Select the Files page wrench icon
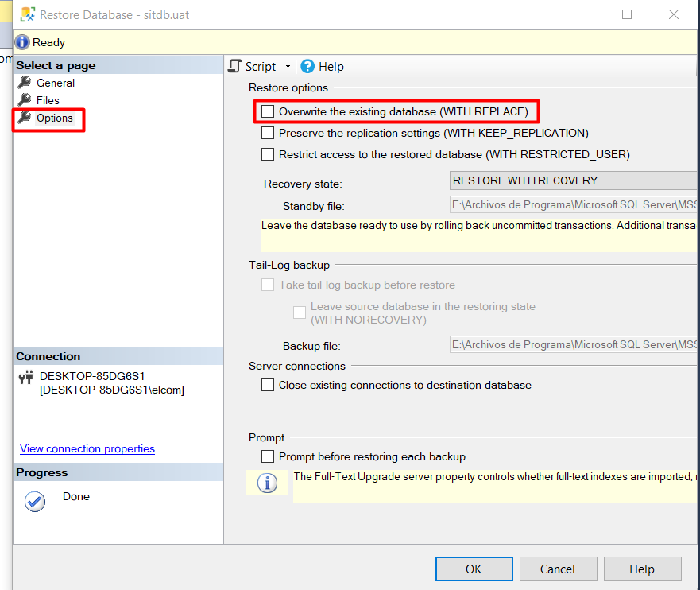The height and width of the screenshot is (590, 700). pyautogui.click(x=25, y=100)
